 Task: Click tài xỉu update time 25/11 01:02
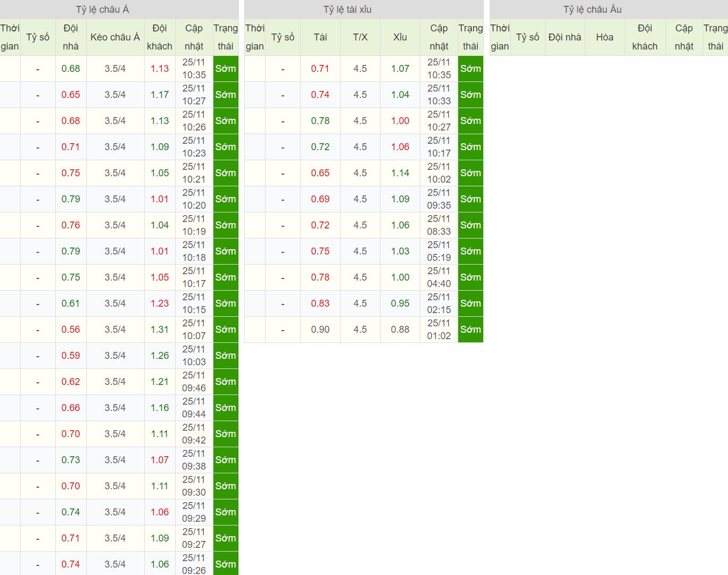[439, 330]
